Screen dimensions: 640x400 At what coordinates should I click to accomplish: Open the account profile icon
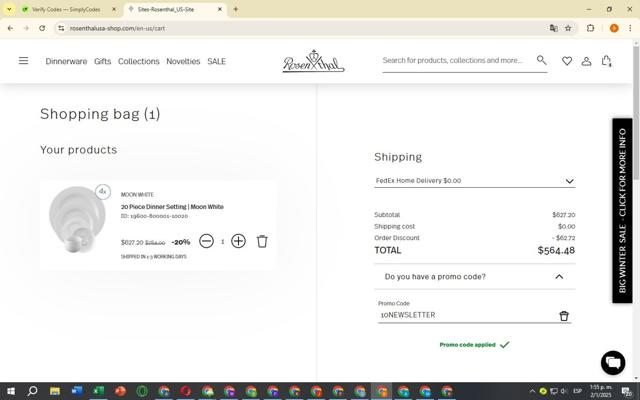[586, 61]
